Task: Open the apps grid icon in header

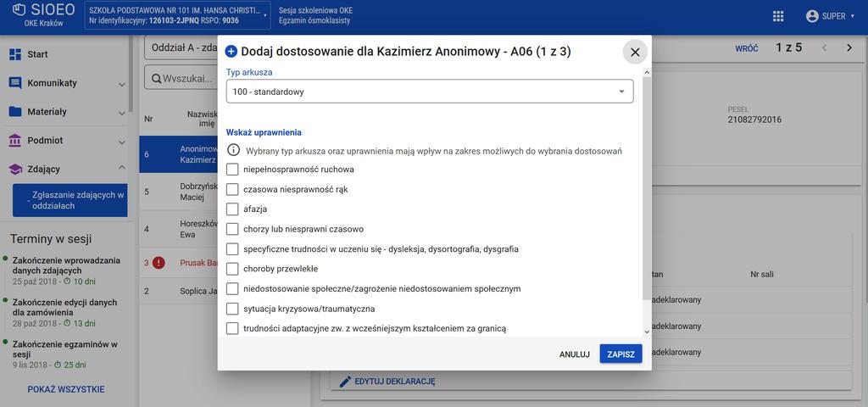Action: (778, 17)
